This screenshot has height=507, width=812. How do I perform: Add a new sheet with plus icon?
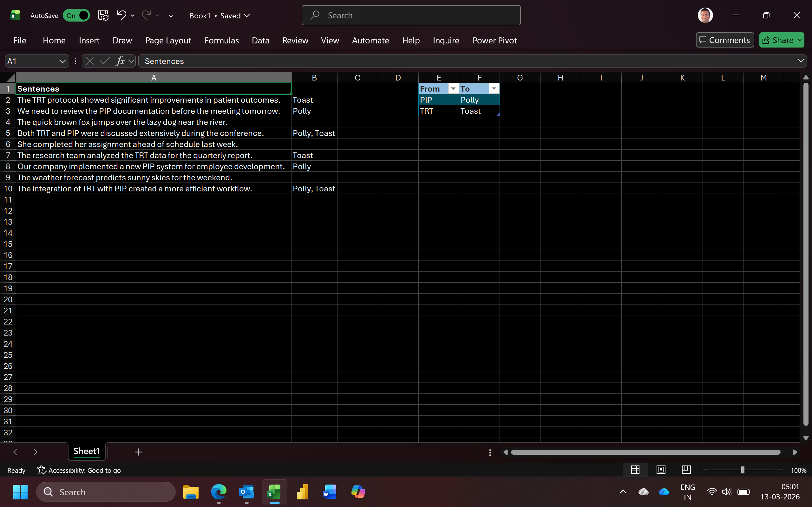point(138,452)
